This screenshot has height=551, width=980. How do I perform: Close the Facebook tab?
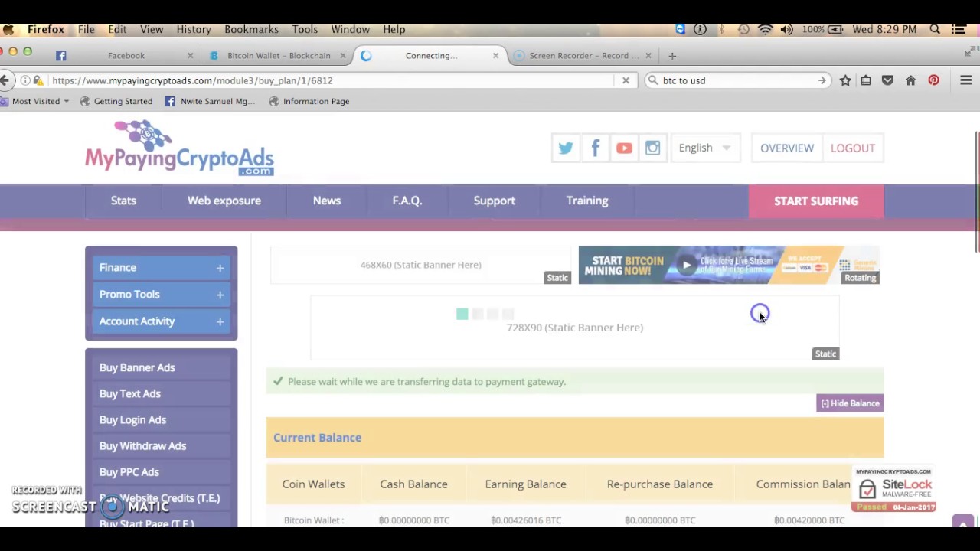pos(190,55)
